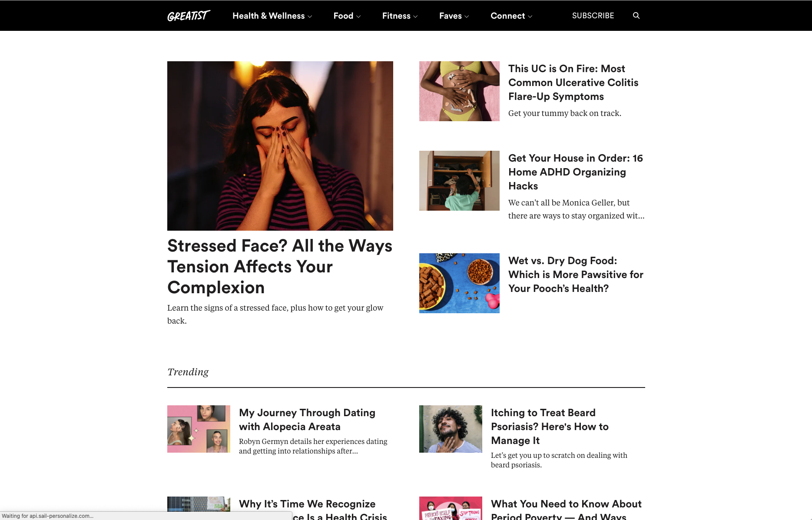The image size is (812, 520).
Task: Click the dog food bowls thumbnail
Action: (459, 283)
